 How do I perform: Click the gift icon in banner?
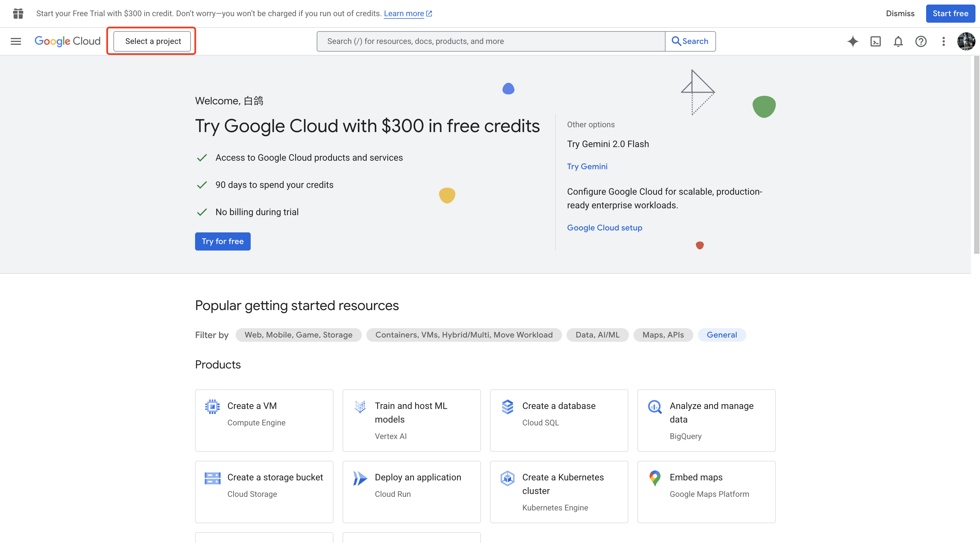pos(18,14)
